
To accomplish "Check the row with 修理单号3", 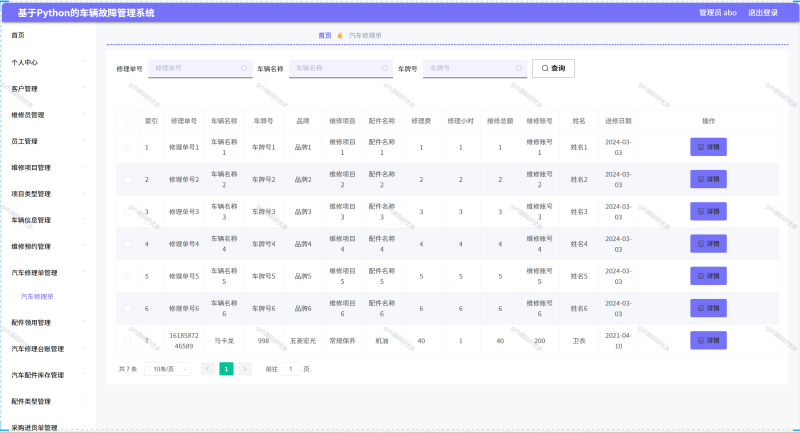I will point(128,212).
